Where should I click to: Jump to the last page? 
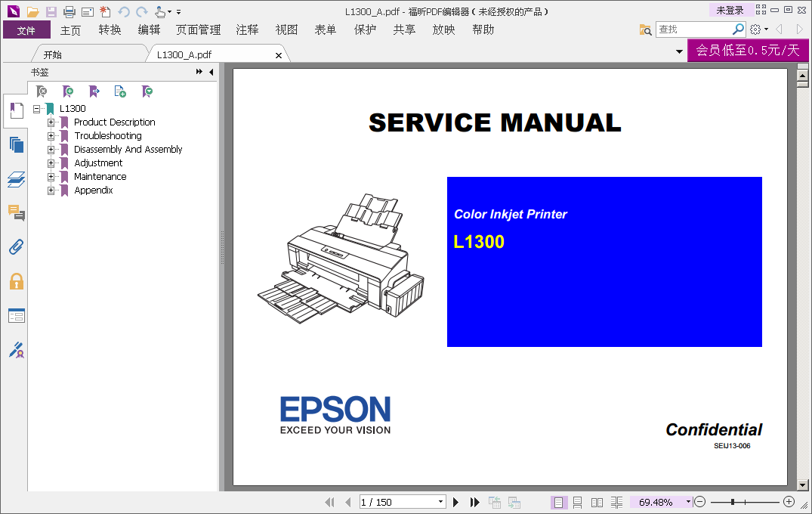(474, 502)
